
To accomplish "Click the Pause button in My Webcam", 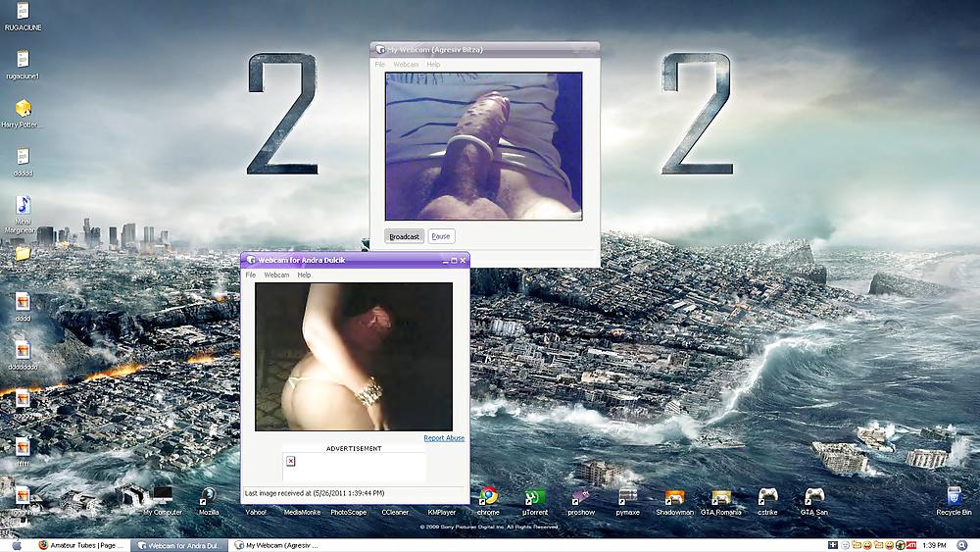I will tap(441, 236).
